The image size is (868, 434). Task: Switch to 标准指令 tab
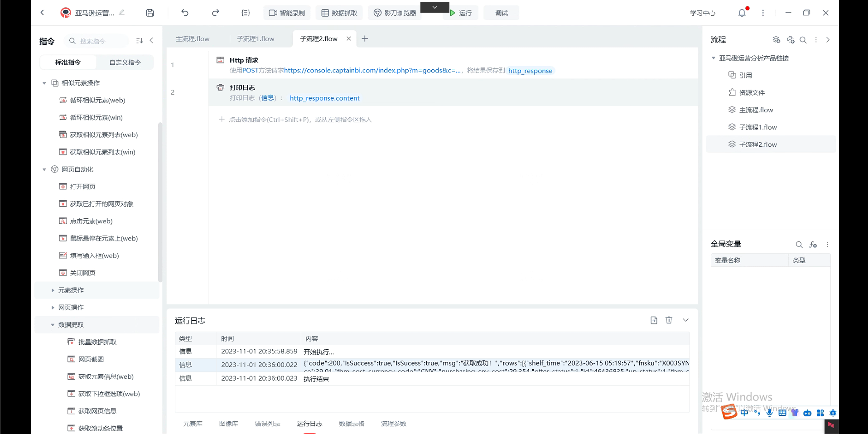68,62
